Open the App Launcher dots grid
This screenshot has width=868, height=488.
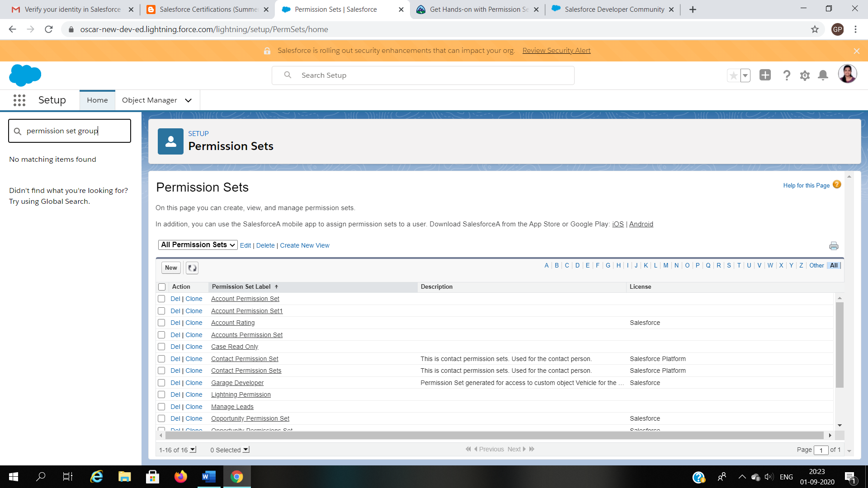(19, 100)
